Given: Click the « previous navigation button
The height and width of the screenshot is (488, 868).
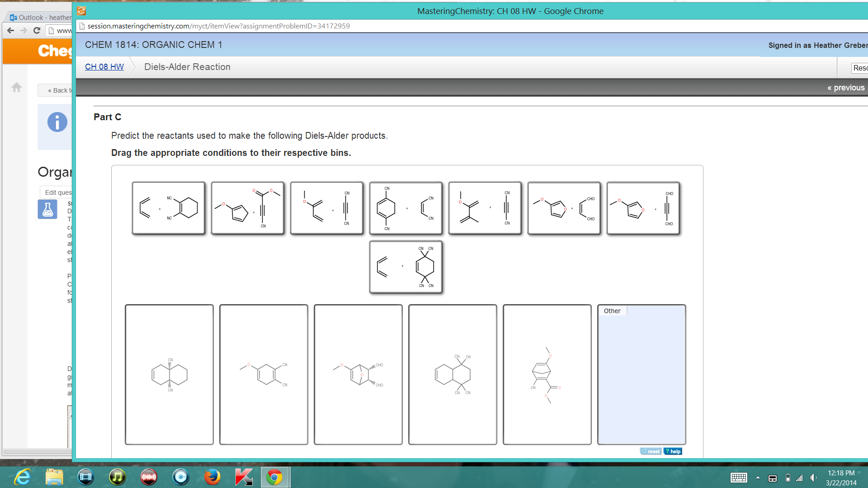Looking at the screenshot, I should [846, 87].
